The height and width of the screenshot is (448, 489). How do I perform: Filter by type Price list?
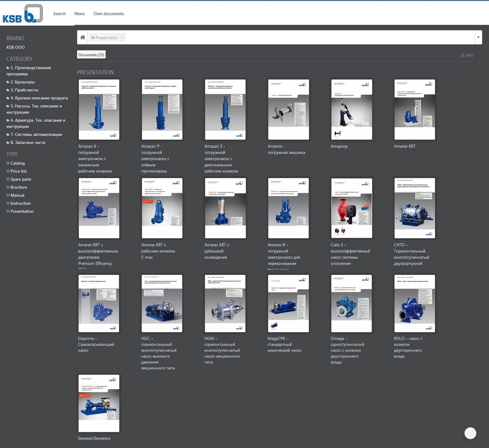tap(16, 171)
